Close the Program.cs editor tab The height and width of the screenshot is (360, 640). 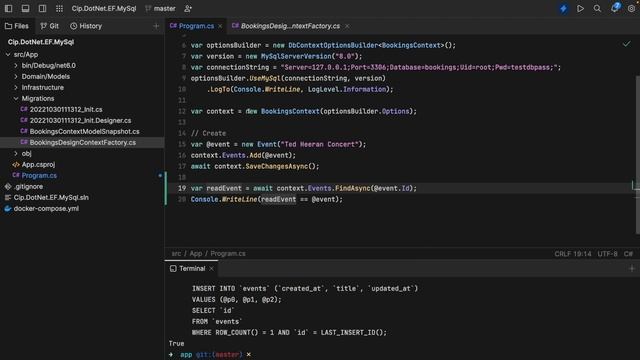220,26
